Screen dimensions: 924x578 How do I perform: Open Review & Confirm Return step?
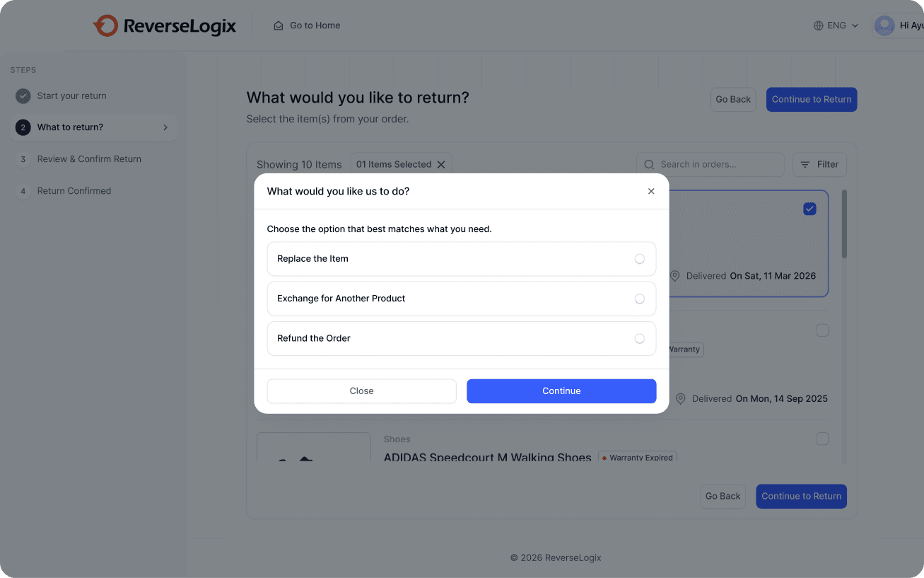tap(89, 159)
